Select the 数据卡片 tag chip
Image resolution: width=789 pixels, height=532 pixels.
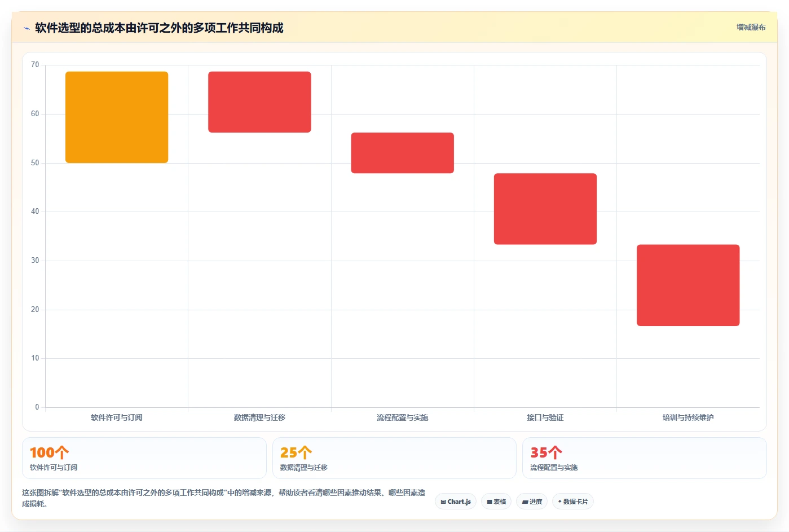point(573,502)
